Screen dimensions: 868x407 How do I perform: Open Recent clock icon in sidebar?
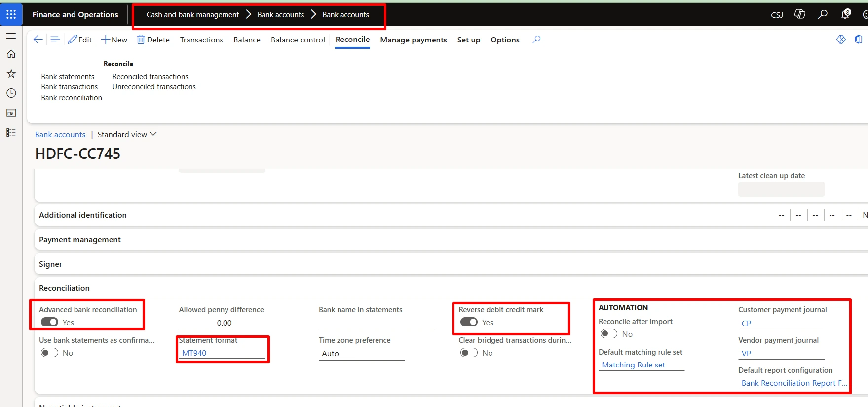[11, 93]
